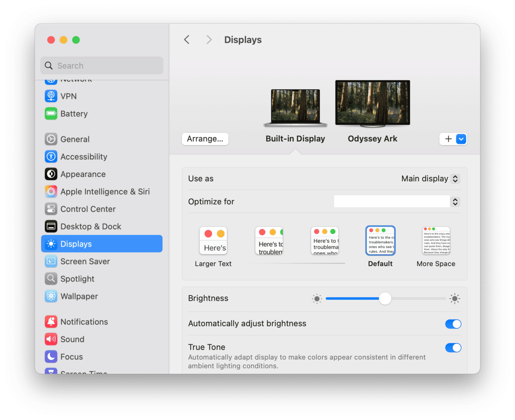Click the red Notifications bell icon
Image resolution: width=515 pixels, height=420 pixels.
[51, 322]
